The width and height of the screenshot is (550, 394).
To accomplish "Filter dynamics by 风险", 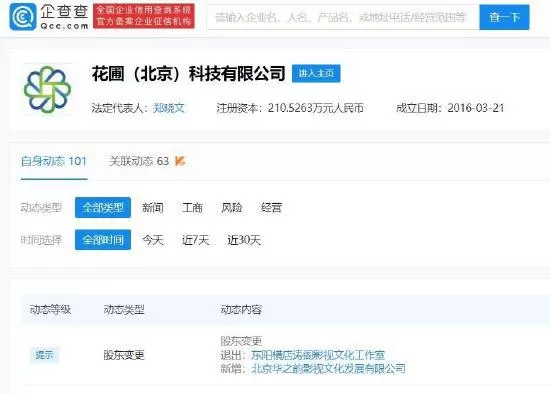I will pos(232,208).
